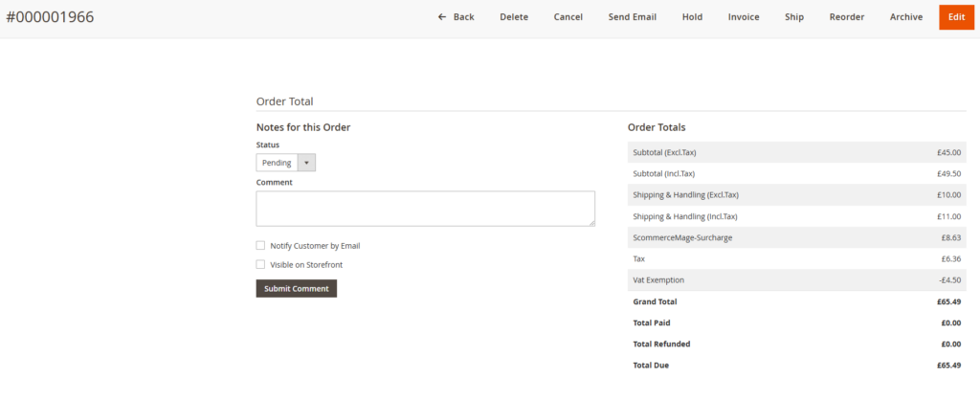
Task: Click the Grand Total row
Action: point(796,301)
